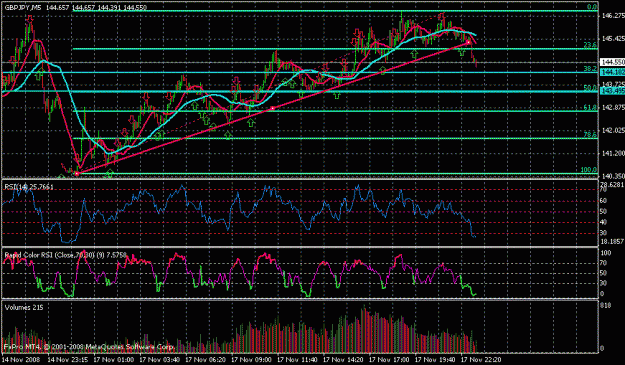The height and width of the screenshot is (365, 625).
Task: Select the 78.6 Fibonacci level label
Action: point(590,135)
